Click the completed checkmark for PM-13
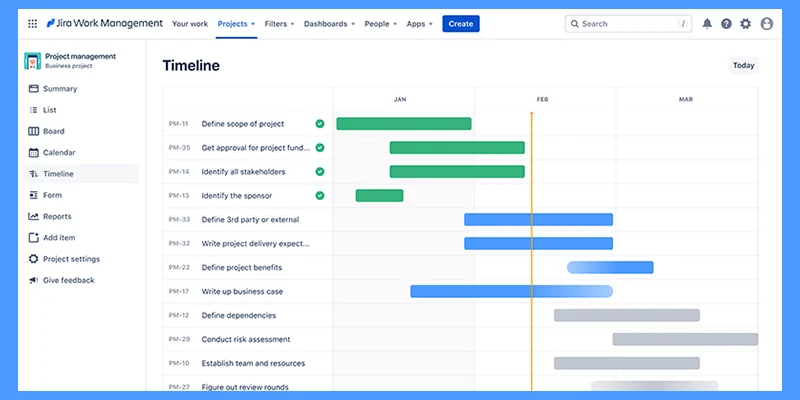 point(320,196)
